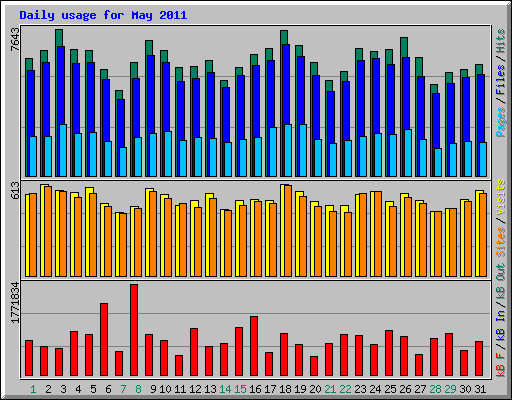Click the blue files bar for day 26
This screenshot has width=512, height=400.
[x=405, y=93]
